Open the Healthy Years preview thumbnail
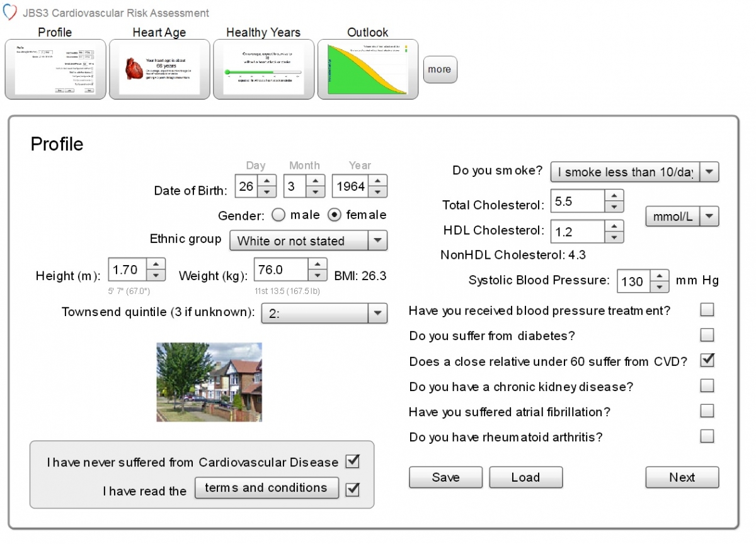The image size is (756, 544). pyautogui.click(x=263, y=69)
